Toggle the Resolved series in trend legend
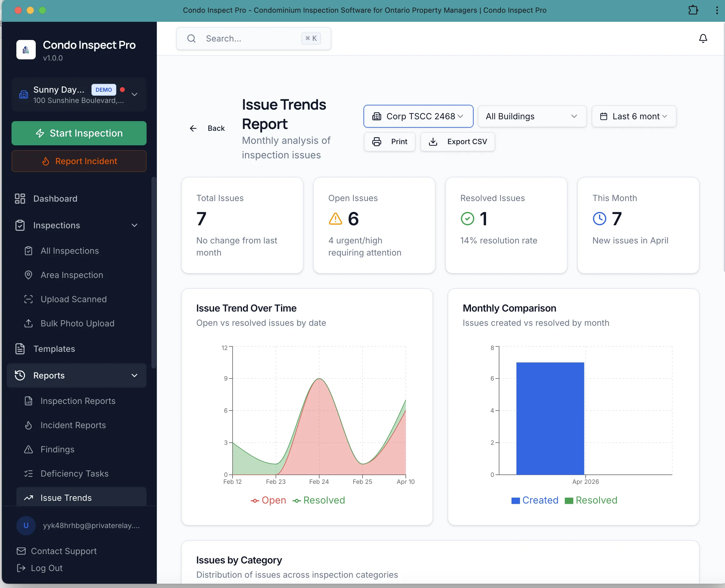The height and width of the screenshot is (588, 725). (319, 500)
